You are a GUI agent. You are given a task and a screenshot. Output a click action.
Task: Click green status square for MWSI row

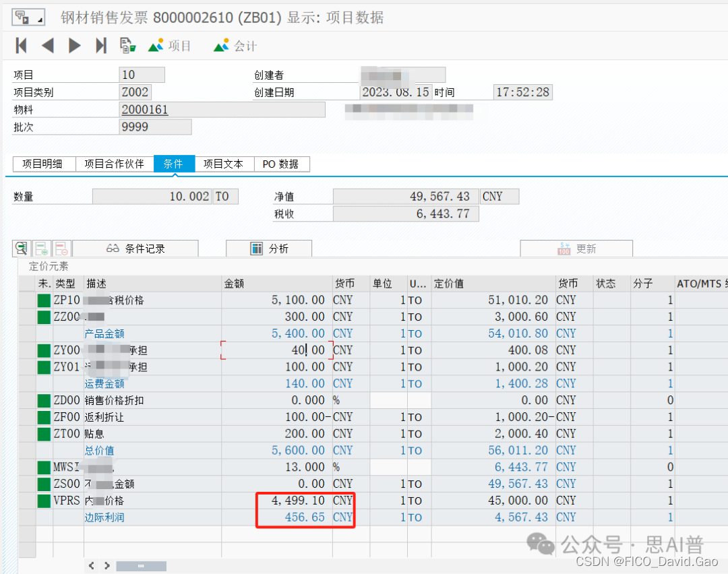[44, 468]
